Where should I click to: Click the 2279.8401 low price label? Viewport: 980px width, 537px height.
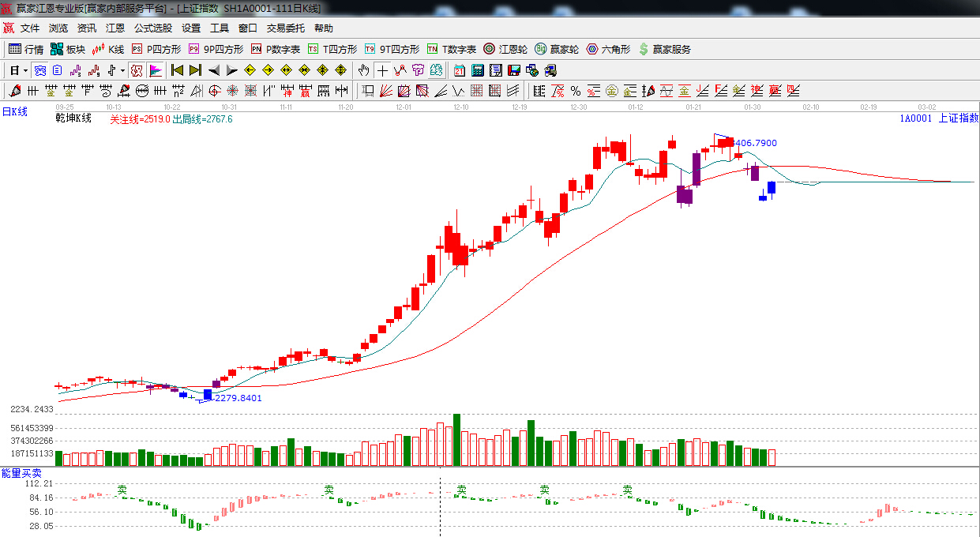[x=238, y=398]
